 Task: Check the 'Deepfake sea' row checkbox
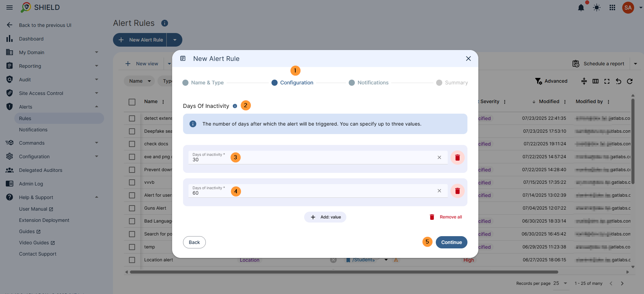click(x=132, y=131)
